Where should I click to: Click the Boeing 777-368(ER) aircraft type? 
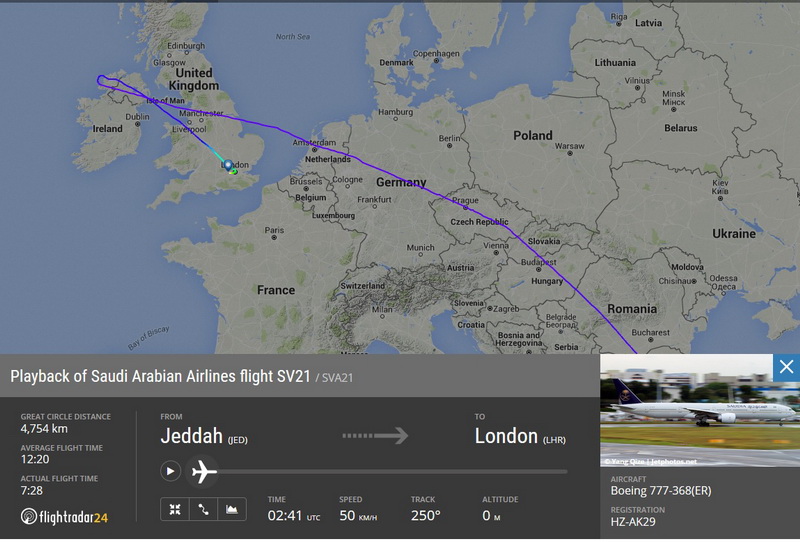[661, 490]
